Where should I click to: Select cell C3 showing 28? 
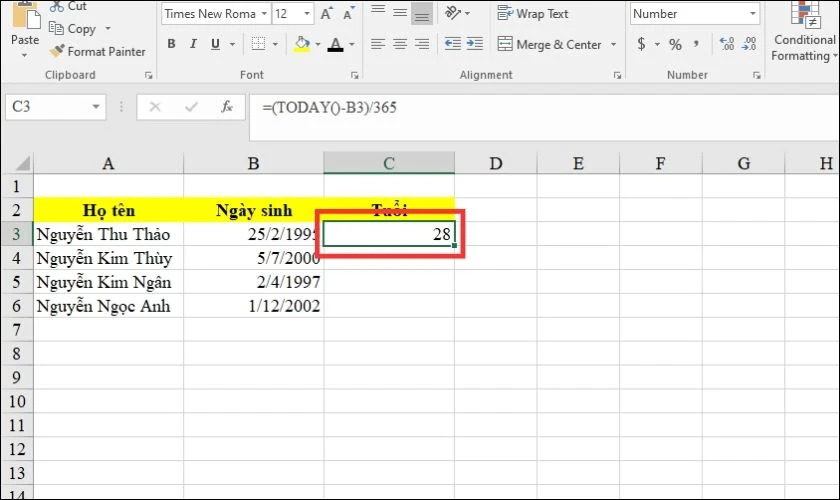(x=389, y=234)
